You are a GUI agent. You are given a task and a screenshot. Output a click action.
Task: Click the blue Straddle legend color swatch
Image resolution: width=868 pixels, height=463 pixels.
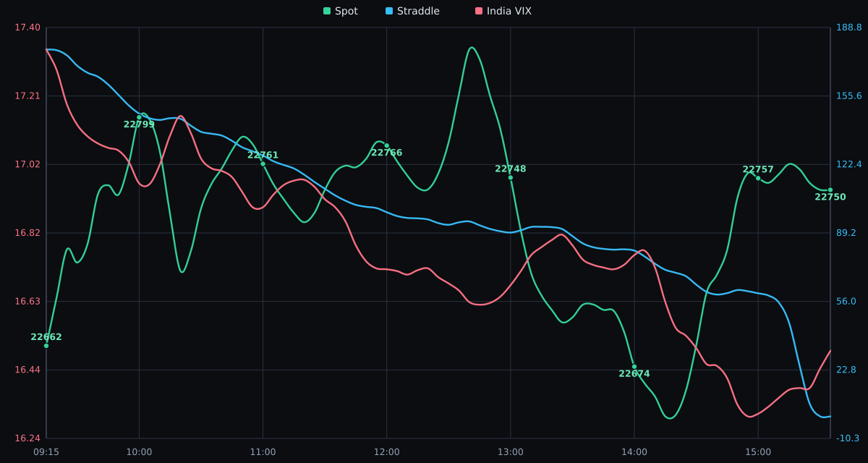click(x=389, y=11)
